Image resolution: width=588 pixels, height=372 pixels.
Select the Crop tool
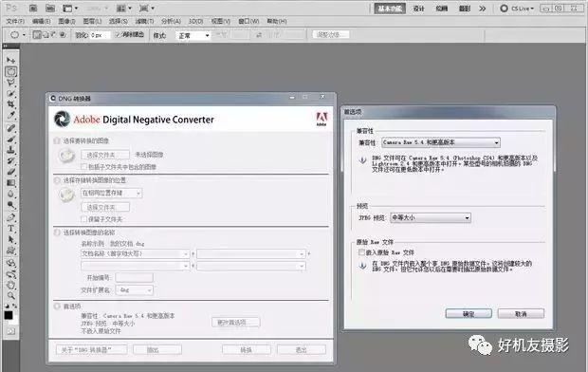[x=10, y=104]
